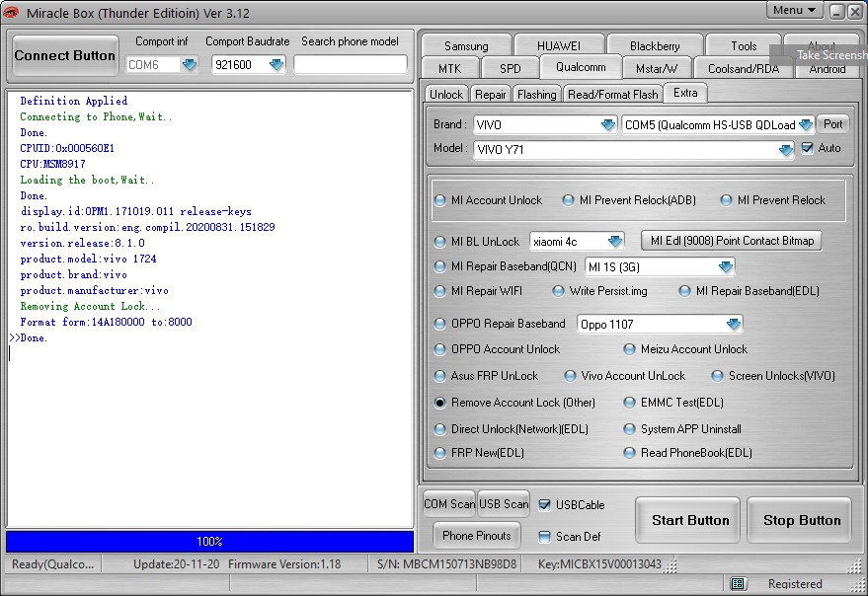This screenshot has width=868, height=596.
Task: Click the Port button
Action: [x=833, y=124]
